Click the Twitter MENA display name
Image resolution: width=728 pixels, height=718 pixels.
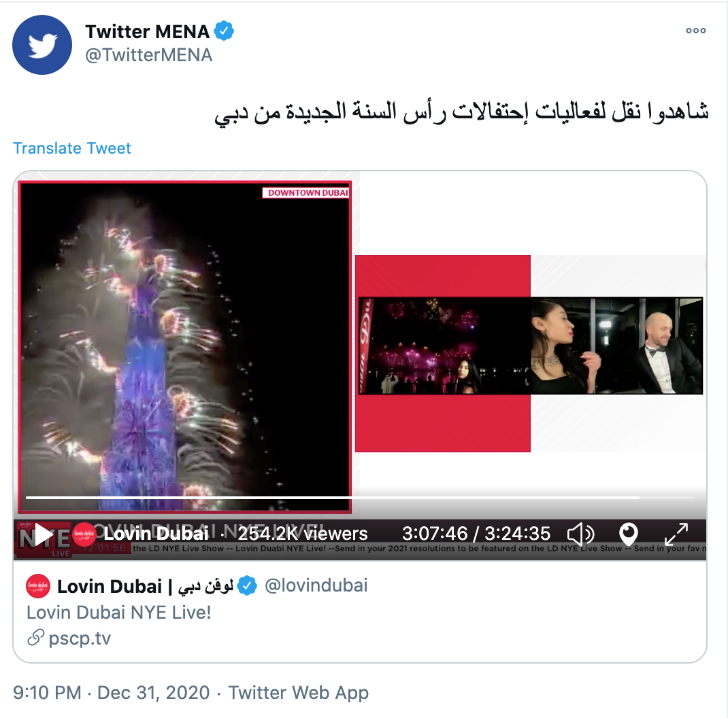point(147,31)
